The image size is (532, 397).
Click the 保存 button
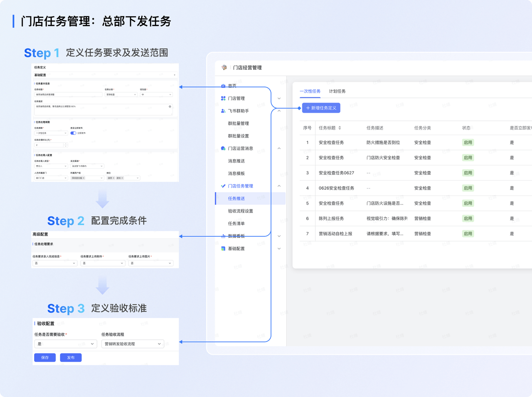45,358
